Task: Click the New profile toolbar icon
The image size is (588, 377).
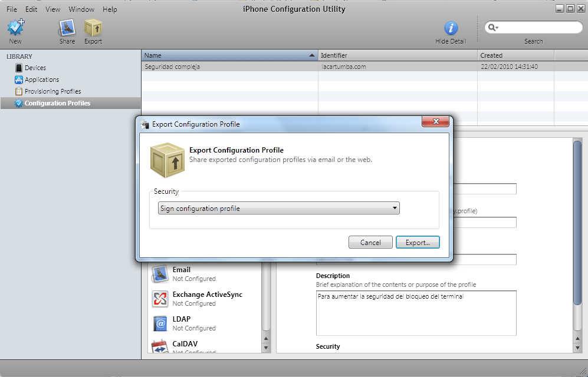Action: tap(16, 27)
